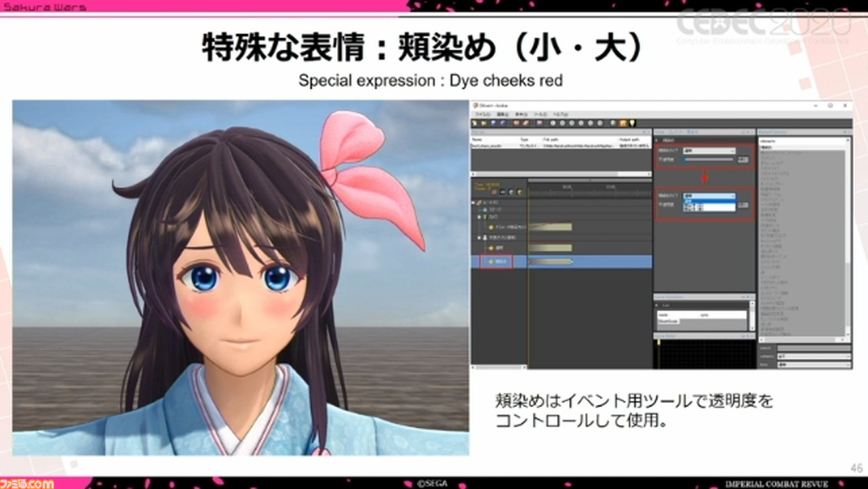Click the value button beside the open dropdown list
The height and width of the screenshot is (489, 868).
click(743, 205)
